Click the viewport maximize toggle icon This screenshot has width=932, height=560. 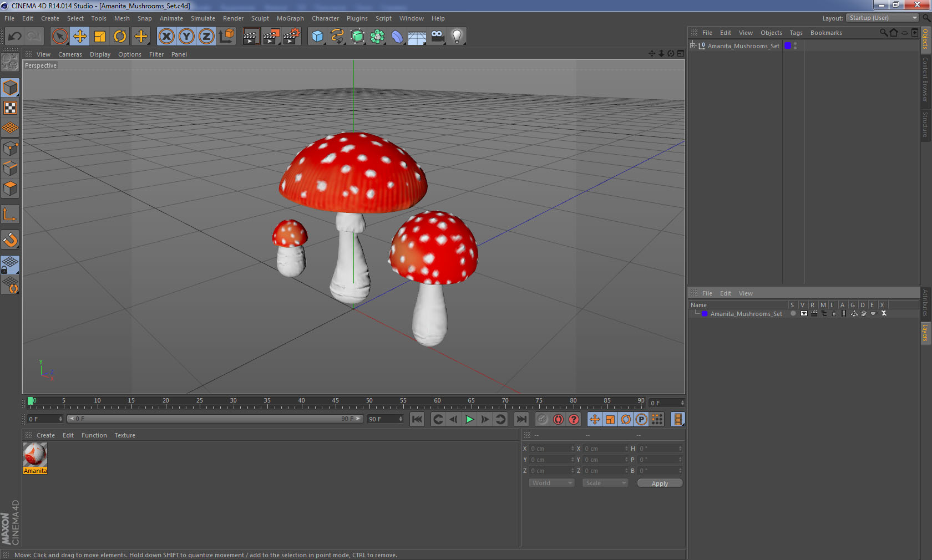coord(680,54)
